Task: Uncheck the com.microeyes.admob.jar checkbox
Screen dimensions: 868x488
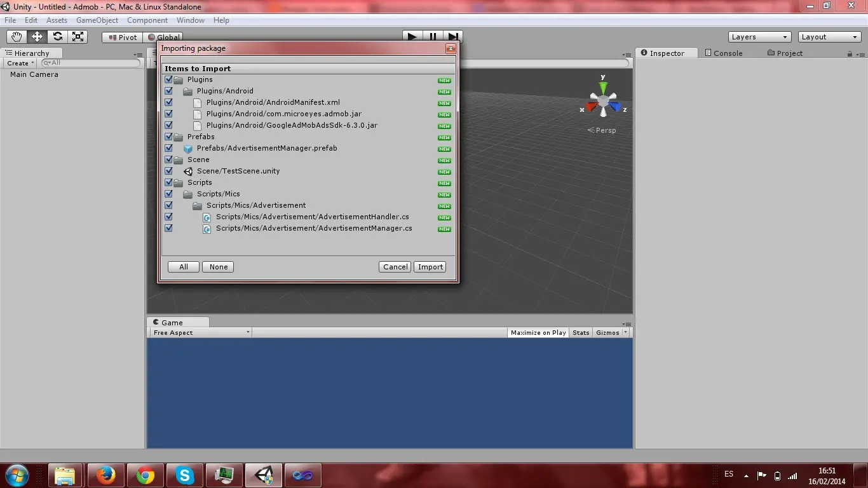Action: [168, 114]
